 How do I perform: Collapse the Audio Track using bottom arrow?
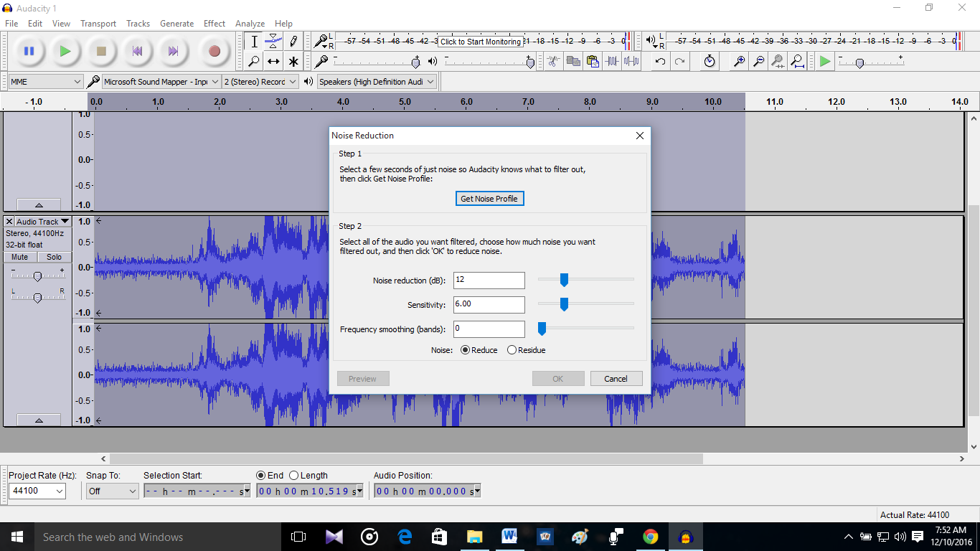pyautogui.click(x=39, y=420)
